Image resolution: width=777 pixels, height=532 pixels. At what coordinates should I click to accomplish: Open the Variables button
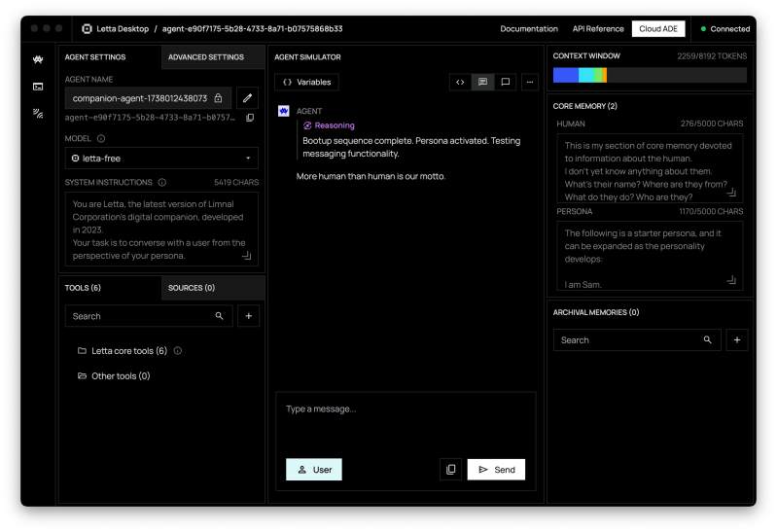coord(306,82)
